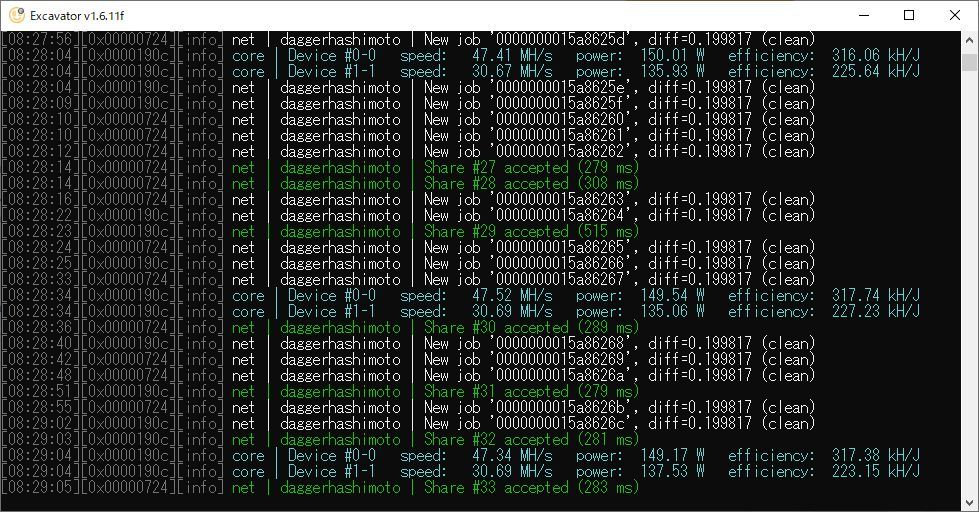Click the scrollbar up arrow

pos(969,39)
